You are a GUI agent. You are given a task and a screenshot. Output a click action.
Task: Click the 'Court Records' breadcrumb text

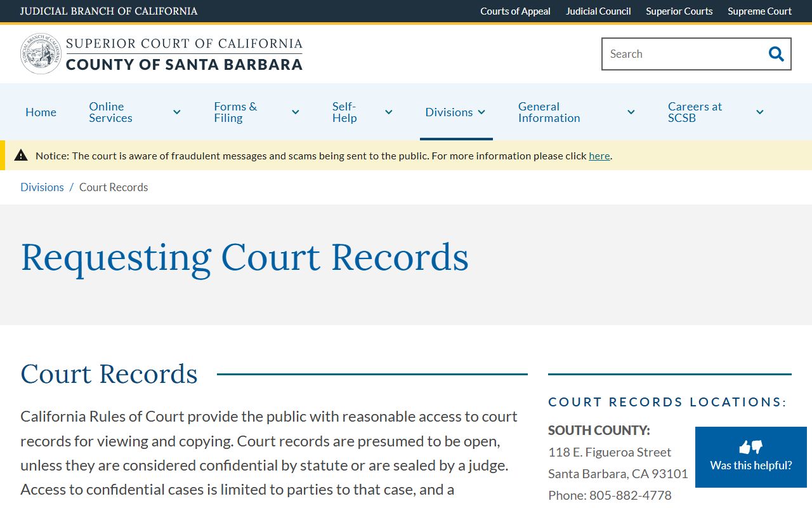point(114,187)
